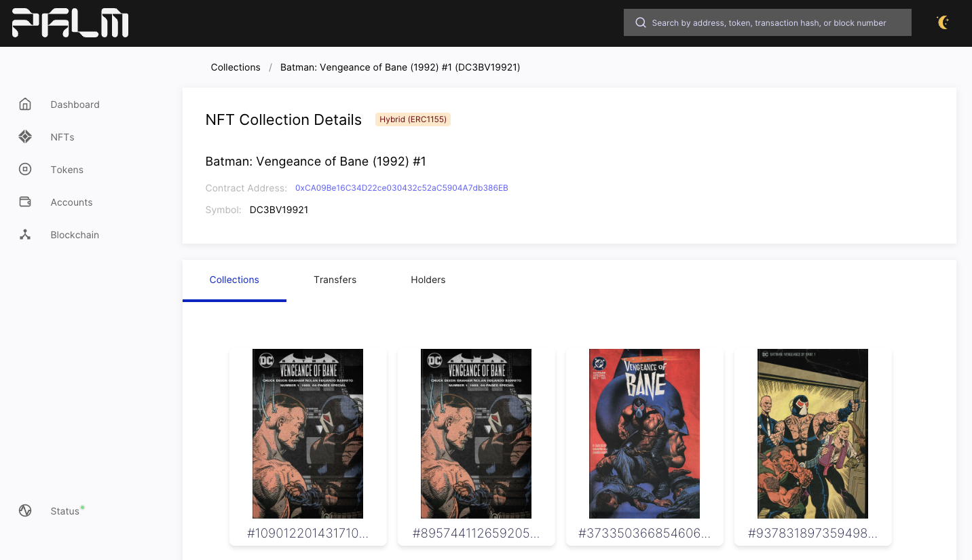Screen dimensions: 972x560
Task: Focus the address and token search field
Action: (768, 22)
